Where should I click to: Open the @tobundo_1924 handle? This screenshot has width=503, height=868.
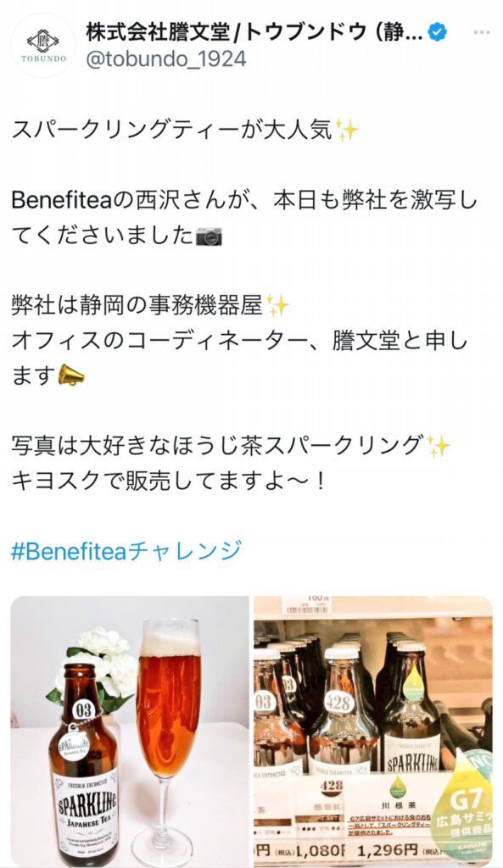(x=166, y=59)
